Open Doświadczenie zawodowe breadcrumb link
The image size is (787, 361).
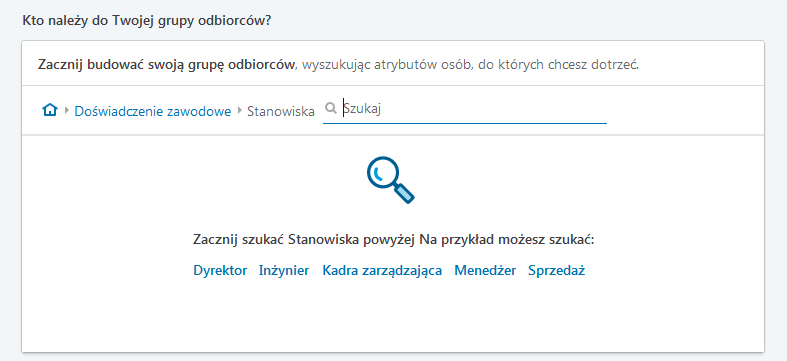[x=153, y=111]
